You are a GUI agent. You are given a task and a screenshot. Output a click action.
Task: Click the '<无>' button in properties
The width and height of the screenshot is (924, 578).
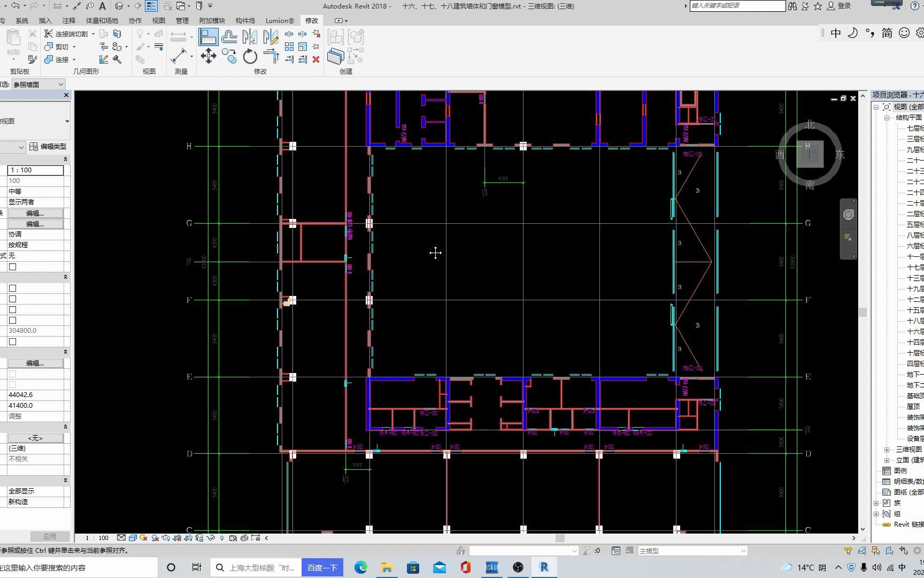click(x=35, y=438)
